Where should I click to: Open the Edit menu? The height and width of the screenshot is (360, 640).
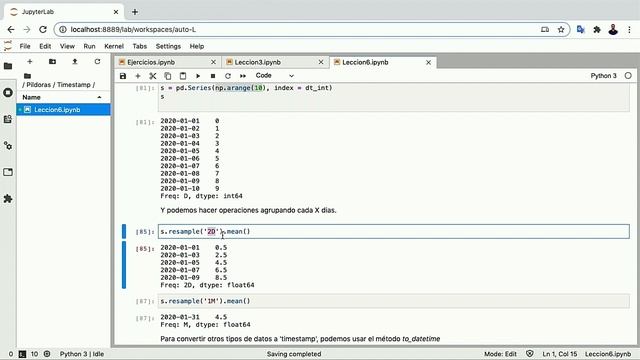45,46
